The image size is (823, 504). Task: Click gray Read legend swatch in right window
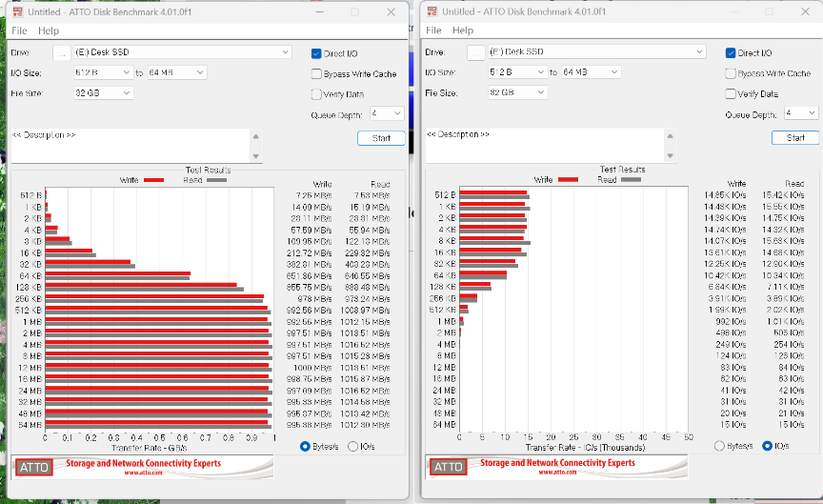point(631,179)
